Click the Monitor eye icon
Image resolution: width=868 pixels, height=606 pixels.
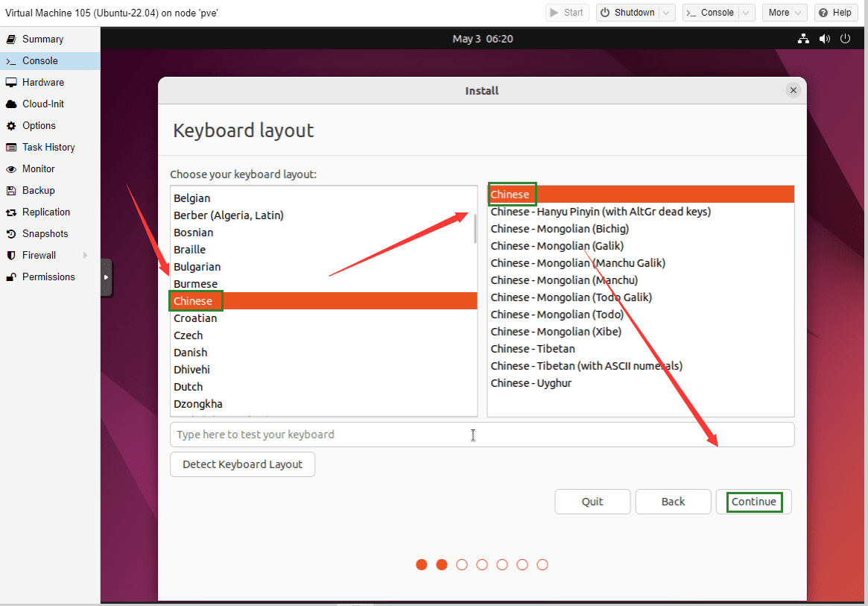click(11, 169)
